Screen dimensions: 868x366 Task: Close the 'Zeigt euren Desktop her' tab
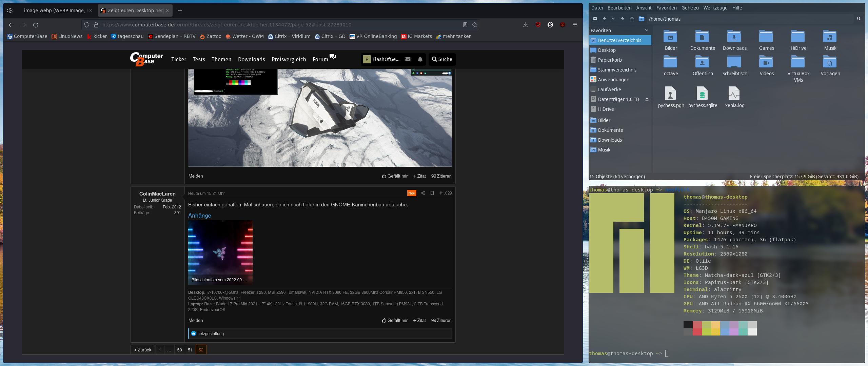(x=167, y=11)
